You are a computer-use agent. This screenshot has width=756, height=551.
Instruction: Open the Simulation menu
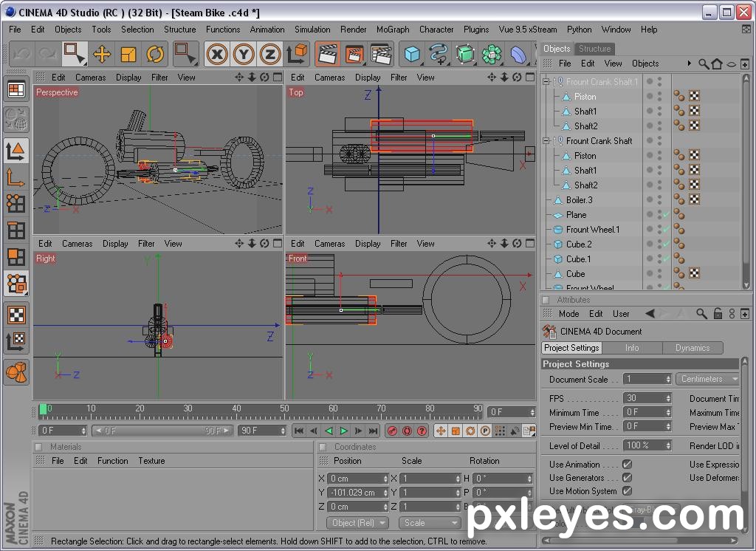312,30
